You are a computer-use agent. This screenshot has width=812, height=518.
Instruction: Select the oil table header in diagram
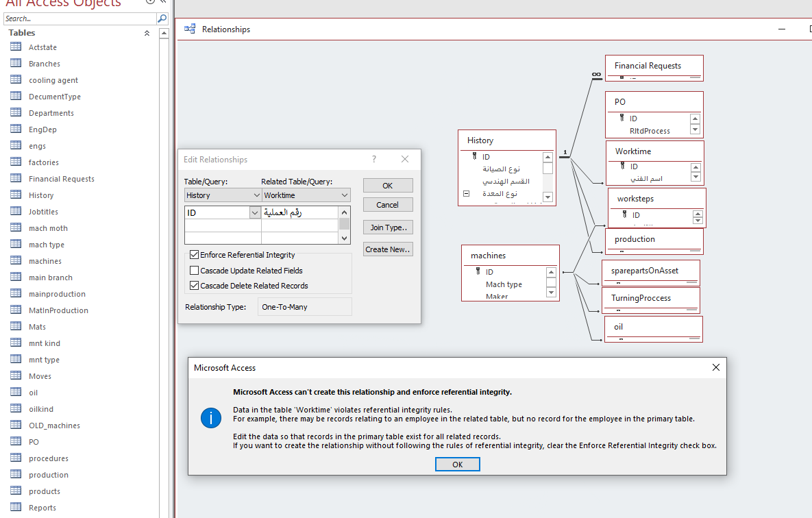[654, 327]
